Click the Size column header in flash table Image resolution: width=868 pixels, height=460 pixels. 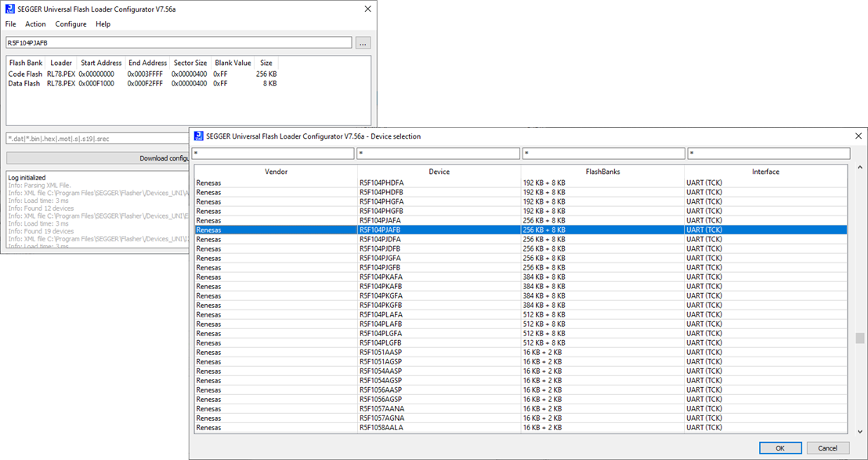[266, 63]
